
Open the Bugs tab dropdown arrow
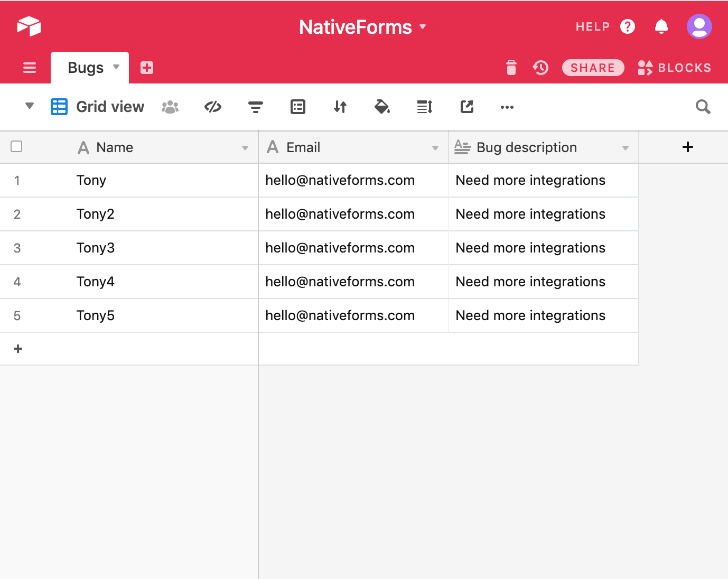[x=116, y=67]
